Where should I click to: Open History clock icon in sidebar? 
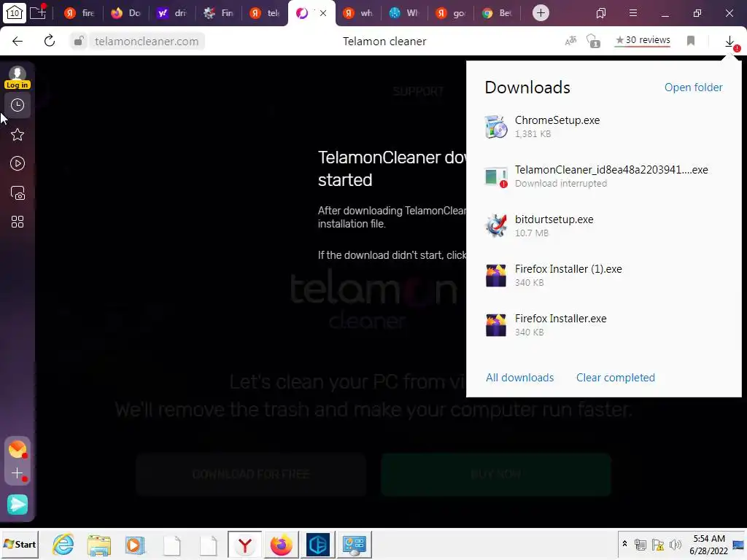click(18, 105)
